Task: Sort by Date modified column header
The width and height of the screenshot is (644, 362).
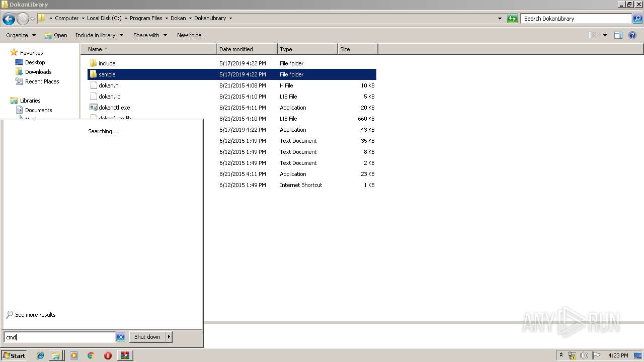Action: point(247,49)
